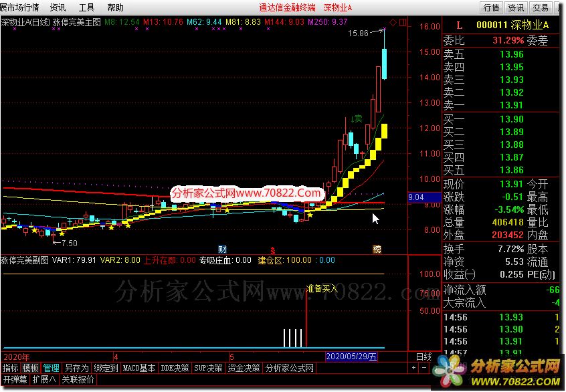This screenshot has width=566, height=392.
Task: Switch to 分析家公式网 template
Action: (290, 368)
